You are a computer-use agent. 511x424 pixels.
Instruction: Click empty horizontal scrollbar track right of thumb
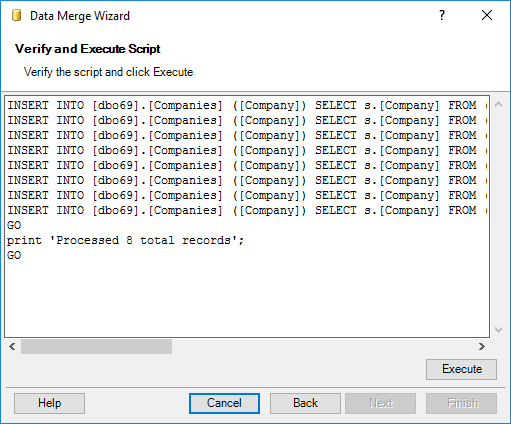(323, 347)
